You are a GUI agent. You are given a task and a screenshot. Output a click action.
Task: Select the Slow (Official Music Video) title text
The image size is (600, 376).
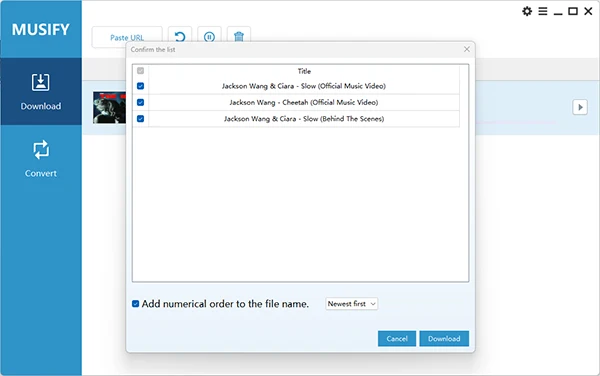tap(304, 86)
